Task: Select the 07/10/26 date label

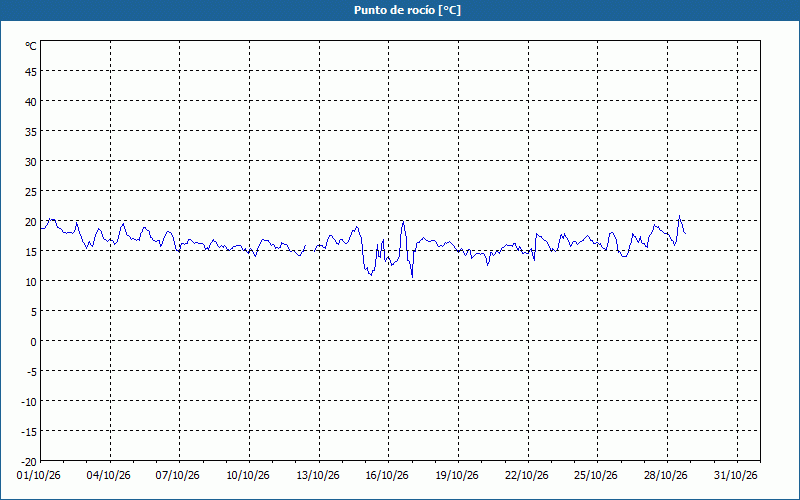Action: point(178,476)
